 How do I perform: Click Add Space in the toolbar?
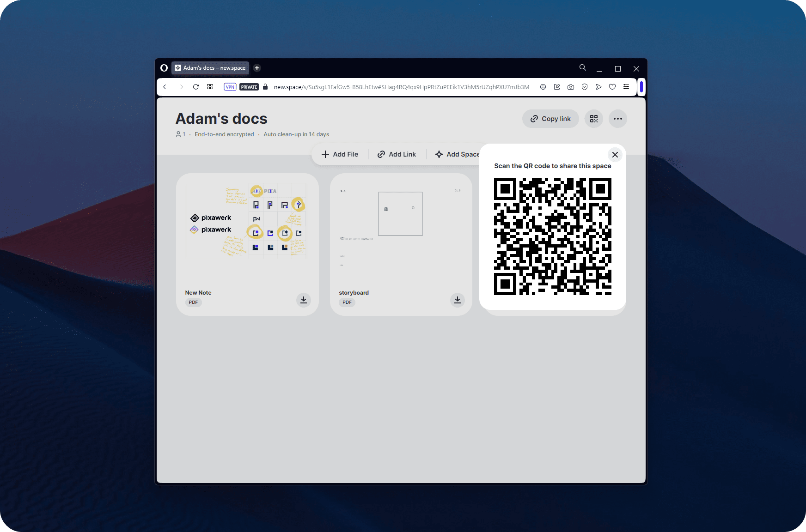coord(457,154)
